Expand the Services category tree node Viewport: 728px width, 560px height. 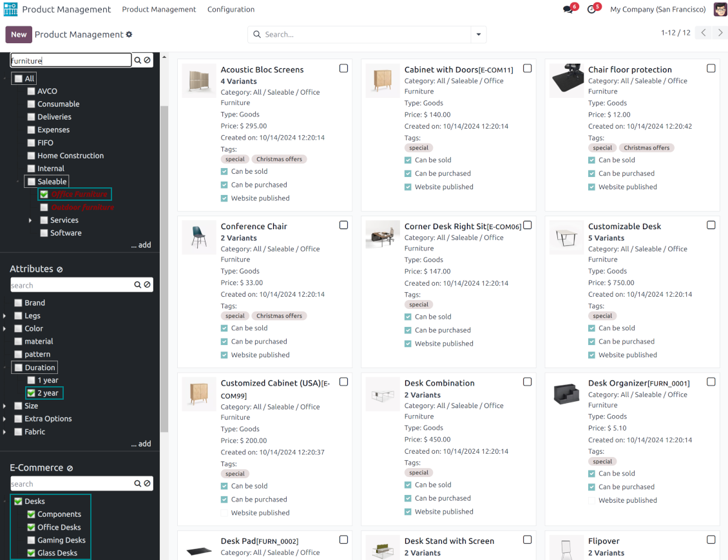tap(30, 220)
